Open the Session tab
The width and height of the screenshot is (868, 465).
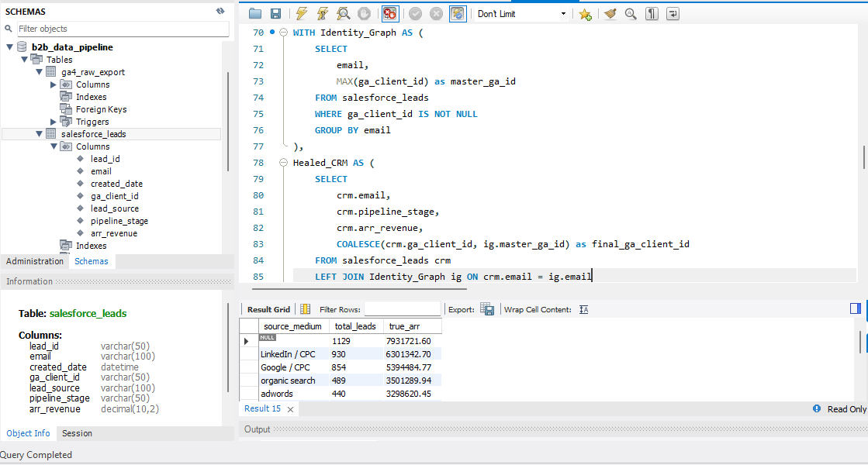pos(77,433)
